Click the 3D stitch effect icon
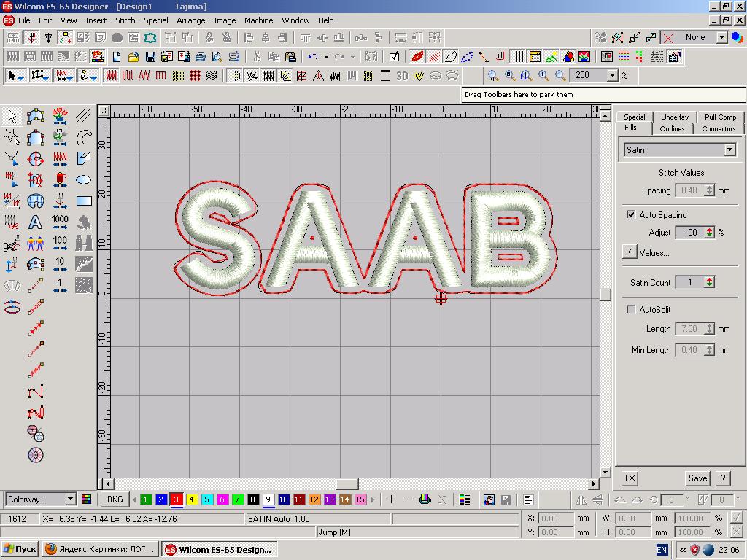The height and width of the screenshot is (560, 747). click(402, 75)
